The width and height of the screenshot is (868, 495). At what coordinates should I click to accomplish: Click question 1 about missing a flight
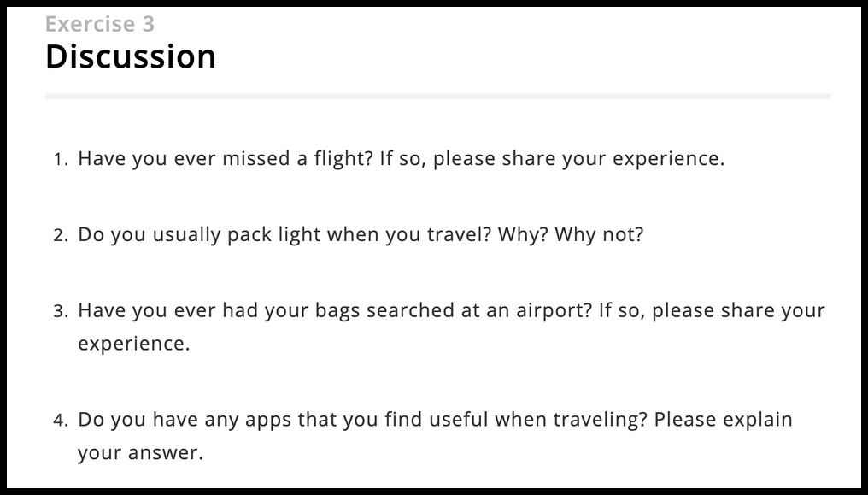401,159
